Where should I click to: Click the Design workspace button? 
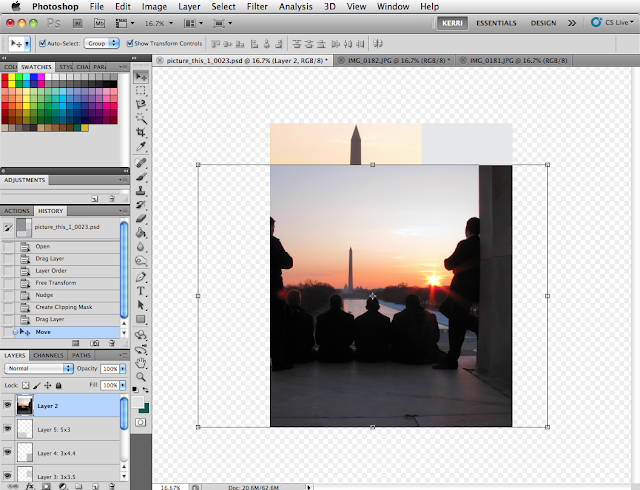544,22
